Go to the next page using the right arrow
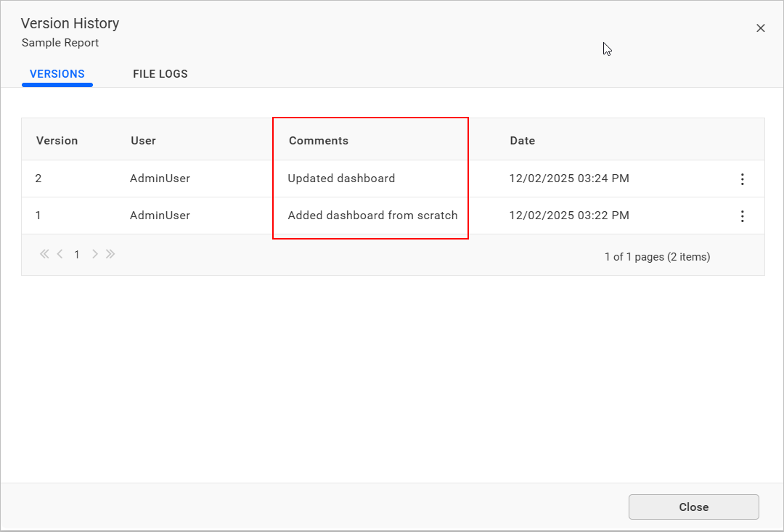Image resolution: width=784 pixels, height=532 pixels. coord(94,254)
